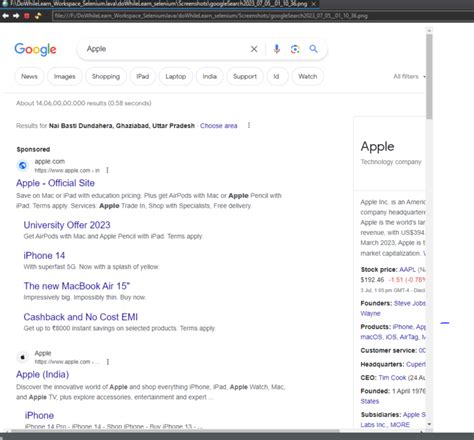Clear the search query with the X icon
This screenshot has height=440, width=474.
(x=254, y=49)
